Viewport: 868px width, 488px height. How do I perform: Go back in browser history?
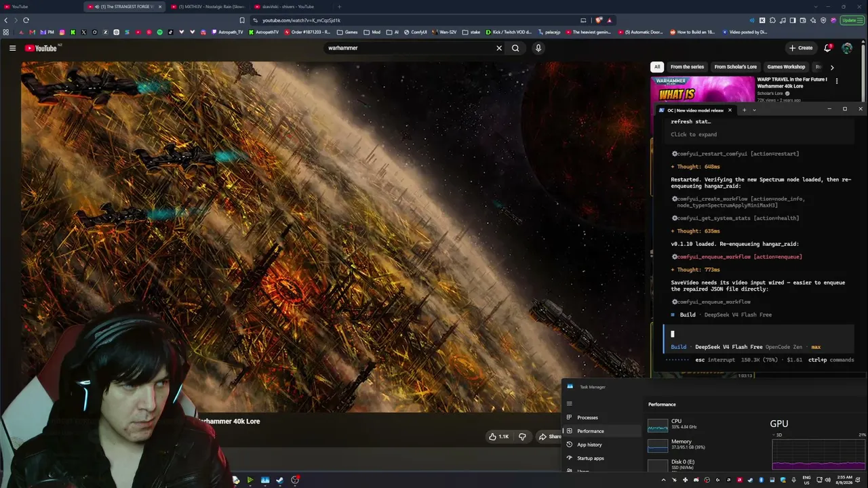(x=6, y=20)
